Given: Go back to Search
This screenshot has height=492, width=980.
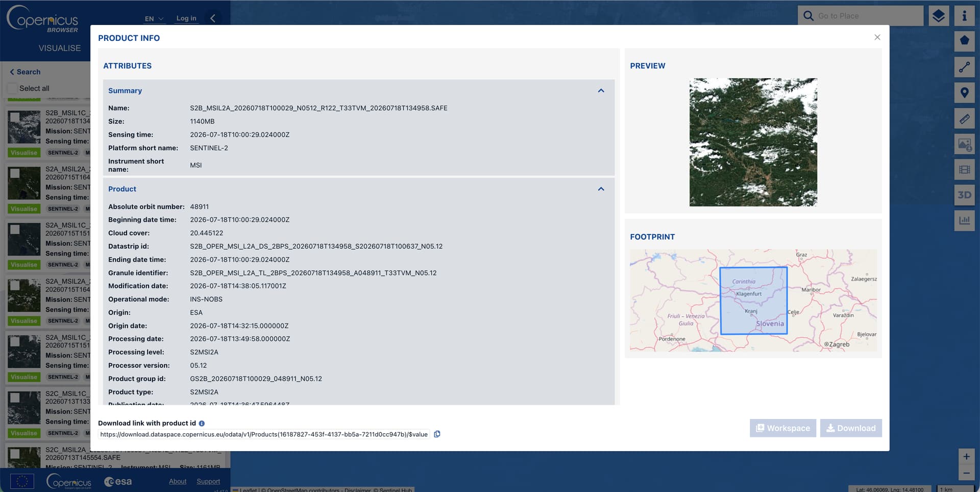Looking at the screenshot, I should tap(25, 72).
